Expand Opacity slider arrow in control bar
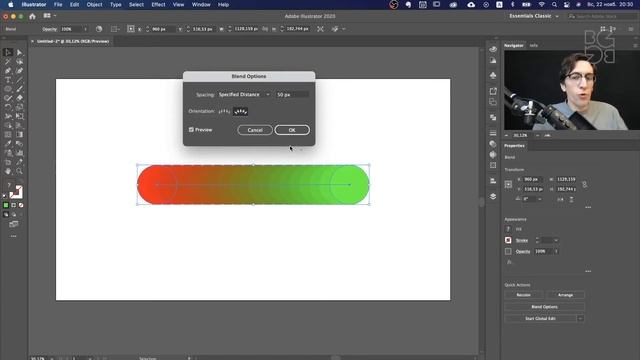Image resolution: width=640 pixels, height=360 pixels. pyautogui.click(x=85, y=29)
